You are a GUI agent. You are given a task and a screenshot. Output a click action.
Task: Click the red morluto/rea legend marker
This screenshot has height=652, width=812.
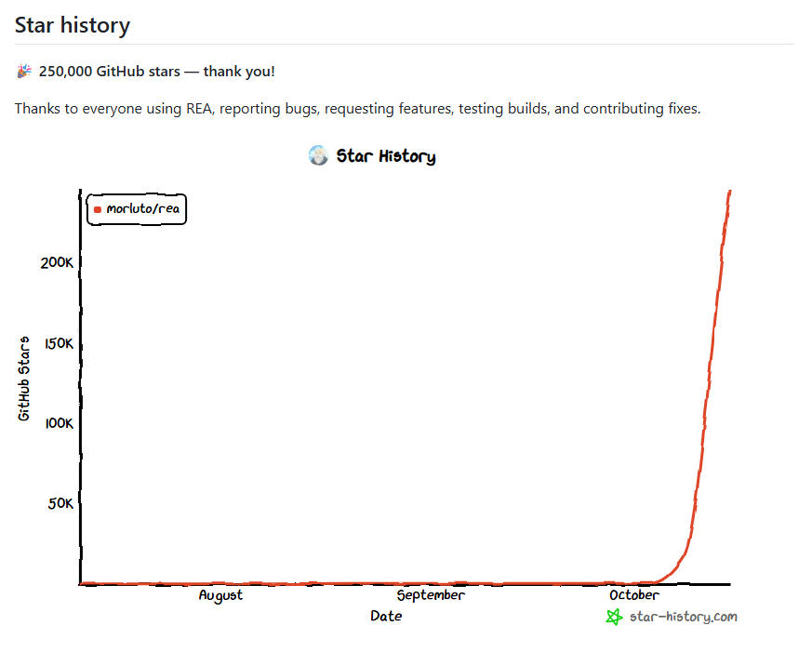pos(98,210)
